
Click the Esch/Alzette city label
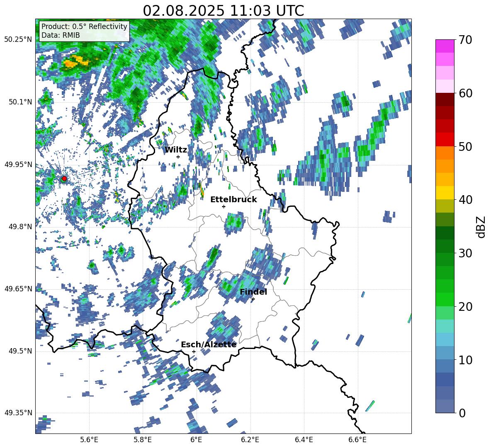pyautogui.click(x=209, y=344)
